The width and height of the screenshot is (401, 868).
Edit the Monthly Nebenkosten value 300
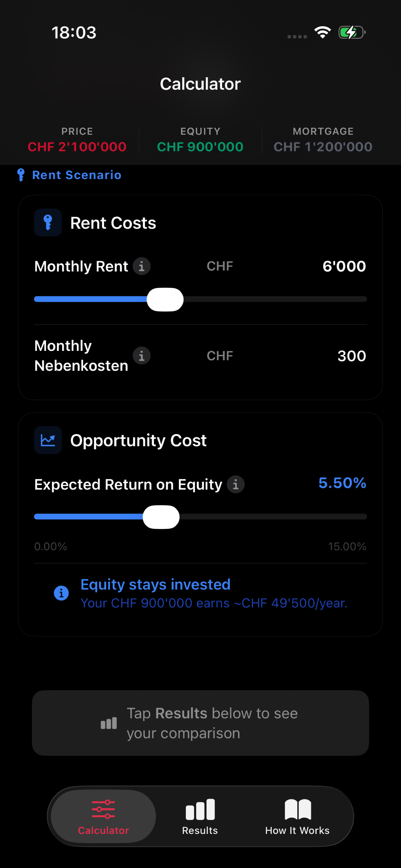[352, 356]
